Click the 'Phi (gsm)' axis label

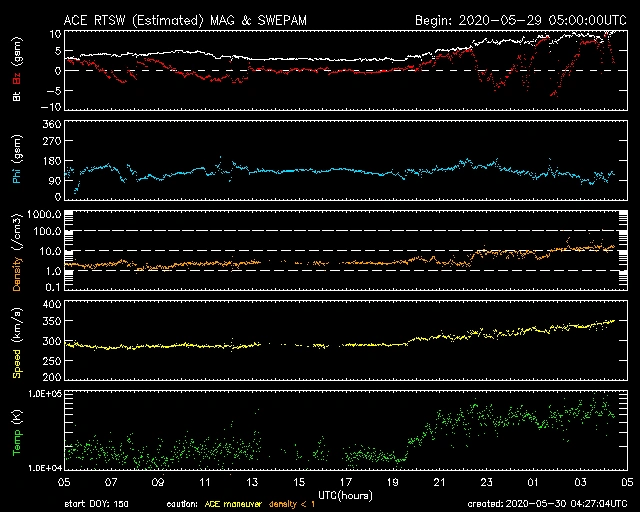(x=17, y=159)
